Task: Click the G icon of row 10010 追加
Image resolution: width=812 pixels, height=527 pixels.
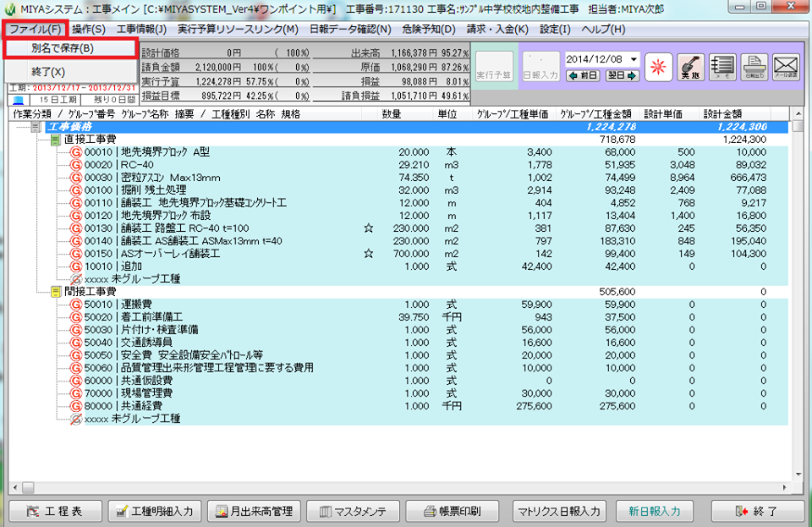Action: click(x=76, y=266)
